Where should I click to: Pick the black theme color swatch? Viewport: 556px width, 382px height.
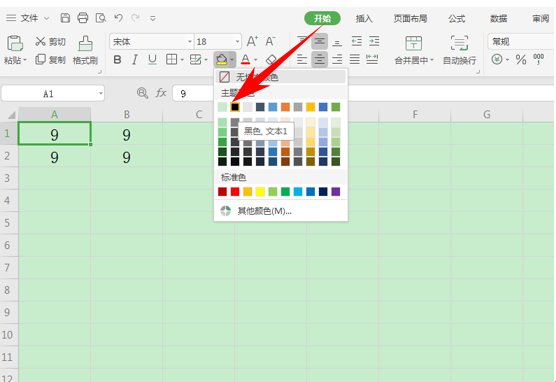click(235, 107)
